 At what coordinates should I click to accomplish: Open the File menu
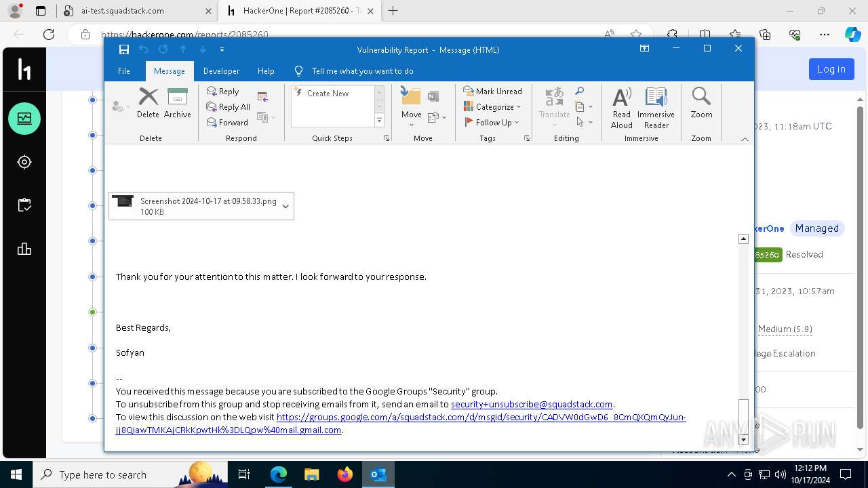point(124,71)
